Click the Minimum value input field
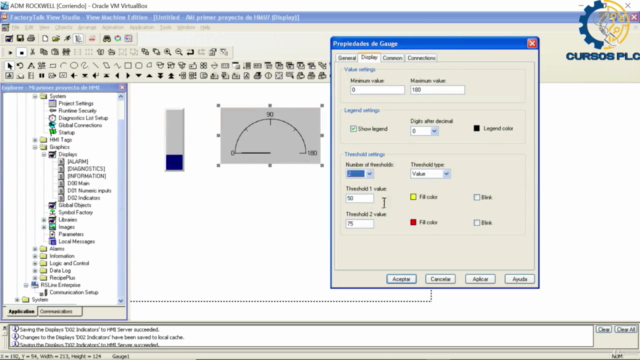 (x=377, y=90)
